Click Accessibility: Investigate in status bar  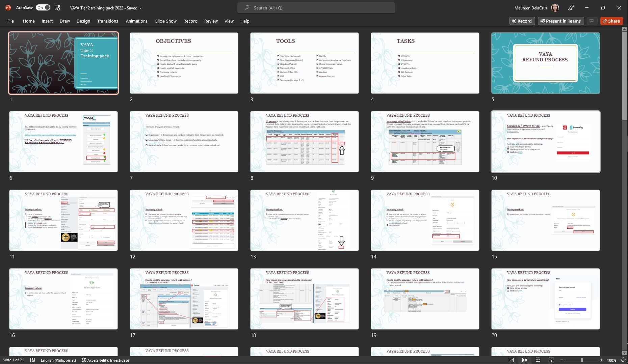point(105,360)
